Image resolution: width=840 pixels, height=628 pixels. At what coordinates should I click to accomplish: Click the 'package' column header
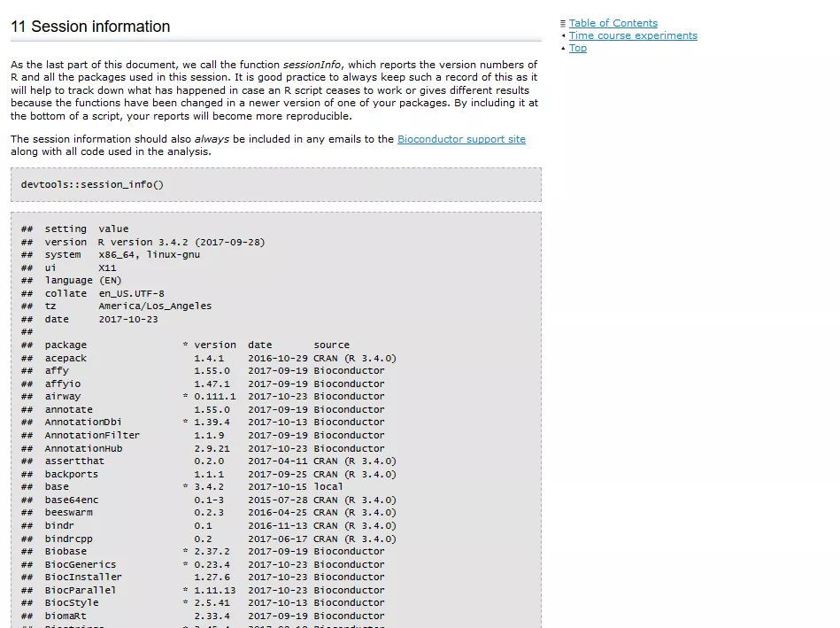point(66,345)
